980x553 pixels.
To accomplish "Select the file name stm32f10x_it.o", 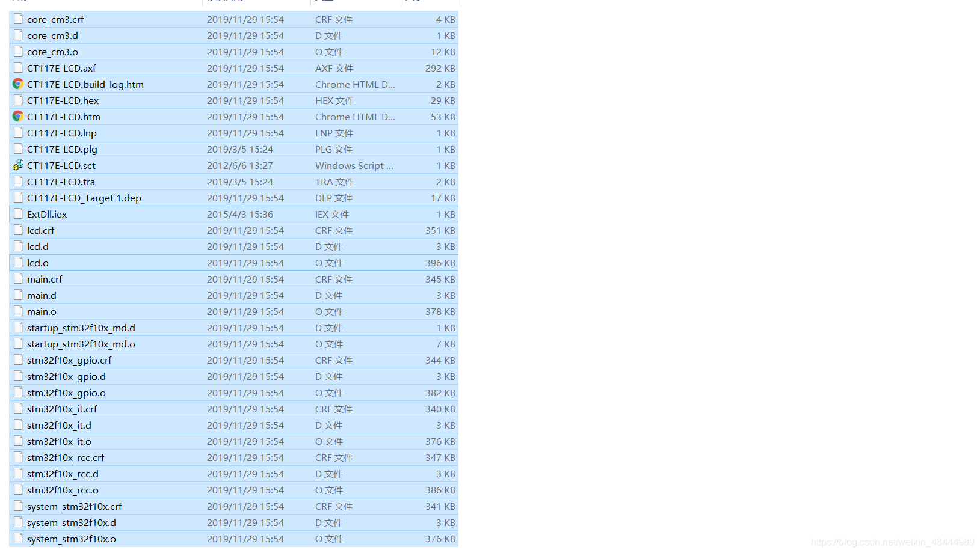I will (59, 441).
